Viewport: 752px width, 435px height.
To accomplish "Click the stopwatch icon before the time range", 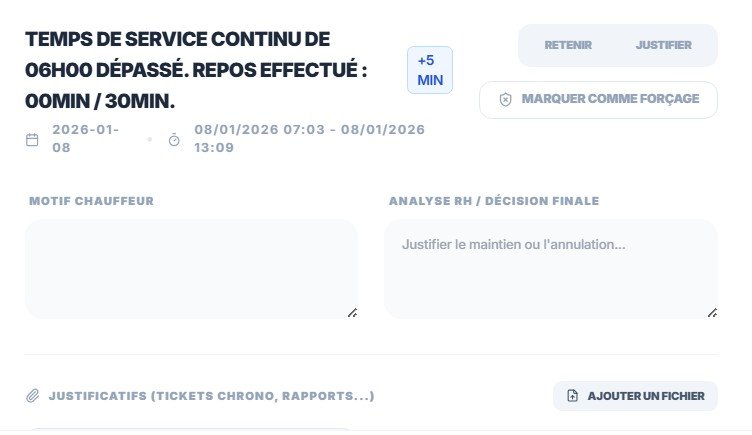I will (174, 139).
